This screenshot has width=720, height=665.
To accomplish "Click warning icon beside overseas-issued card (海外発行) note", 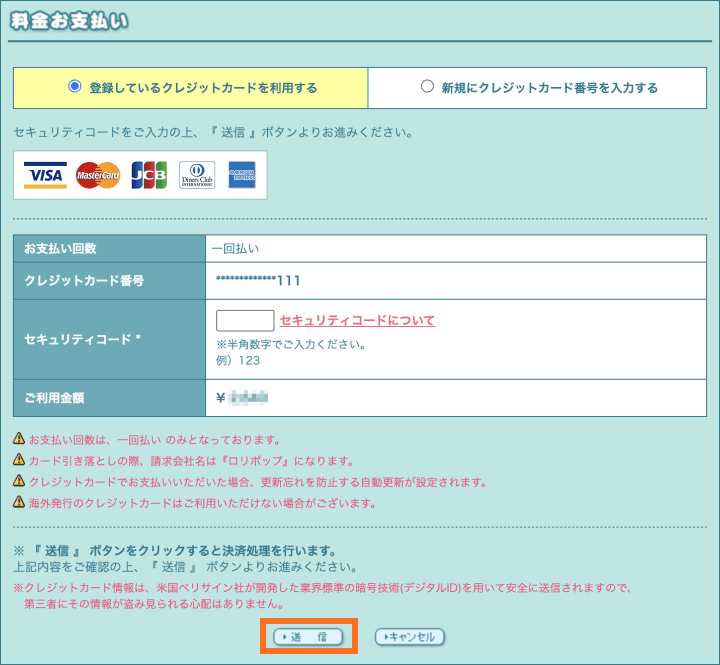I will pyautogui.click(x=19, y=502).
